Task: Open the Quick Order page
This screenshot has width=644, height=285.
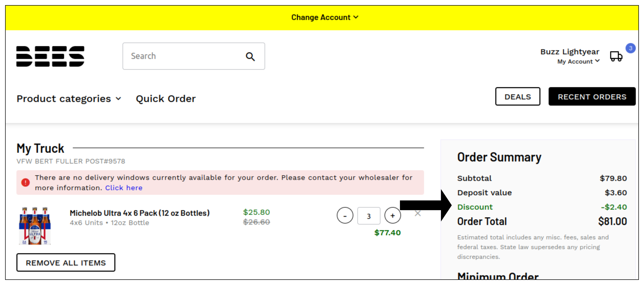Action: click(166, 99)
